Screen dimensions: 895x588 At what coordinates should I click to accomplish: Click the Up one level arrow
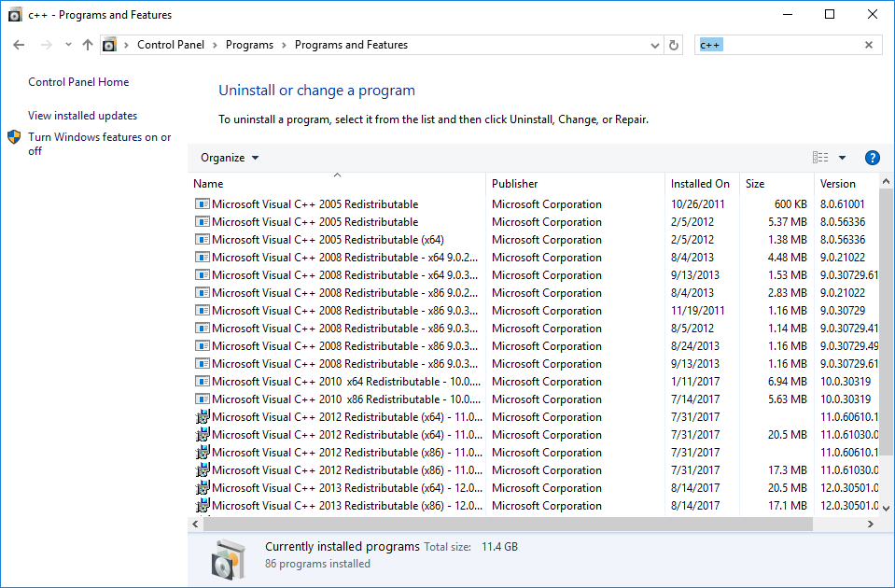click(88, 45)
